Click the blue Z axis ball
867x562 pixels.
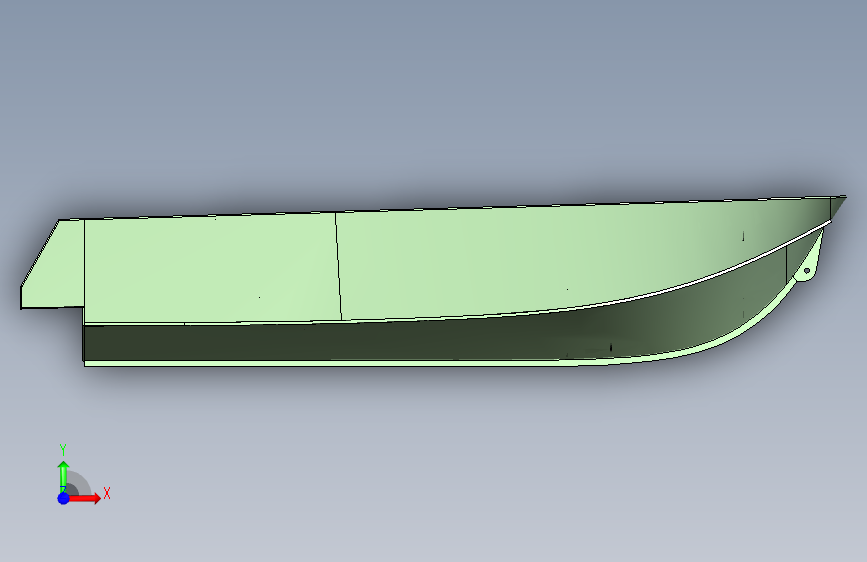click(64, 498)
